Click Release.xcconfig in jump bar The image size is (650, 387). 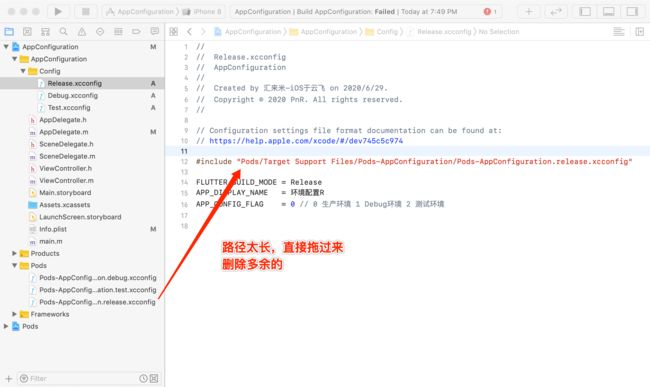[439, 31]
